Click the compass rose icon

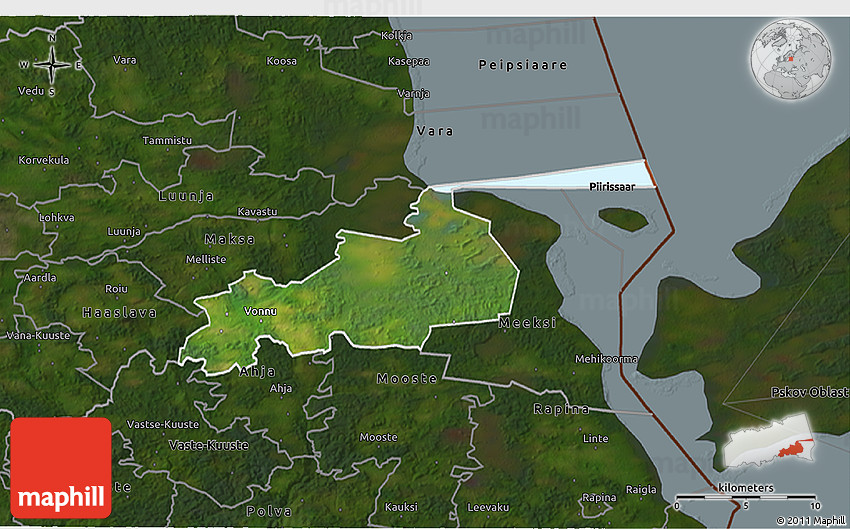tap(51, 66)
